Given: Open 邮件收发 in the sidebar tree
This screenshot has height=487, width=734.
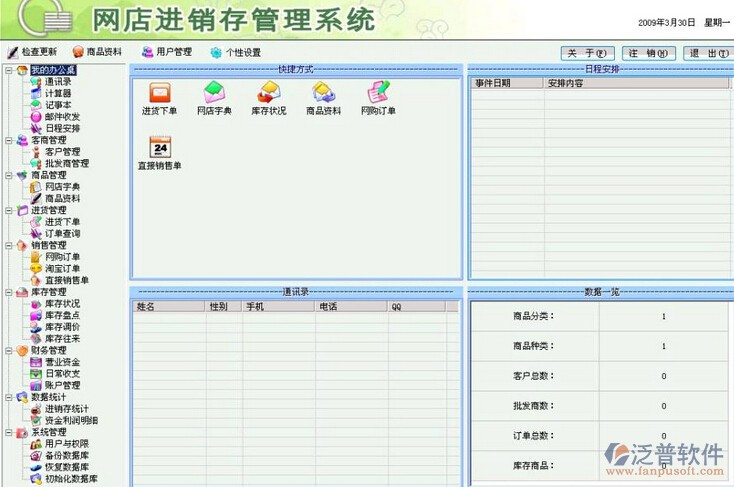Looking at the screenshot, I should (x=62, y=117).
